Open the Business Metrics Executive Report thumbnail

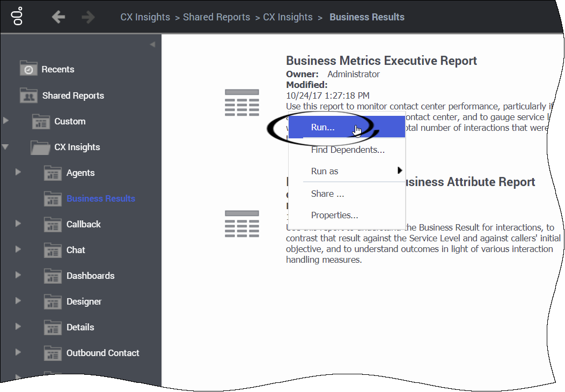pyautogui.click(x=242, y=101)
